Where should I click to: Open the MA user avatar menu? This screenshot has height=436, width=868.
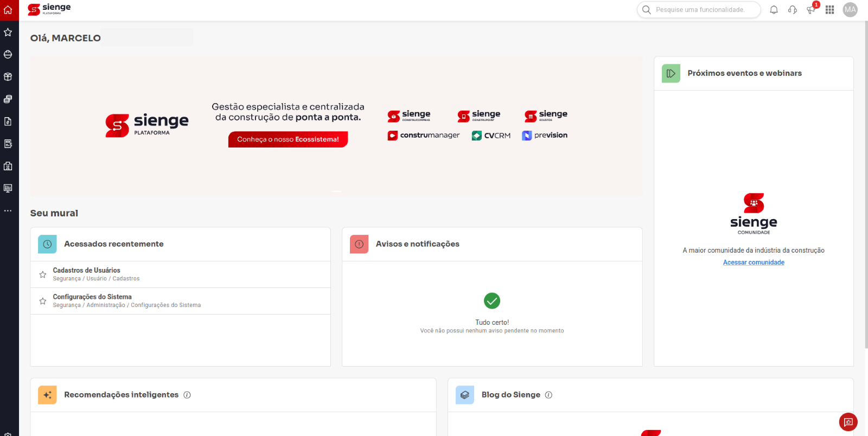point(850,10)
